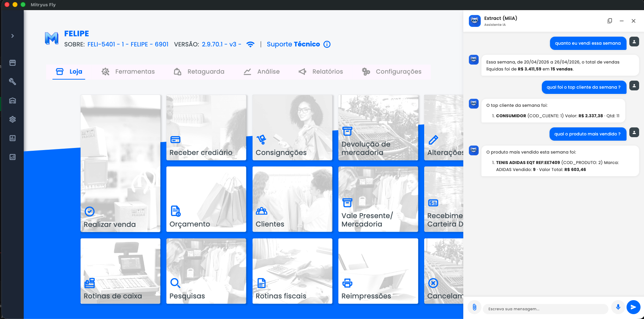Open the Realizar venda tile

[120, 163]
